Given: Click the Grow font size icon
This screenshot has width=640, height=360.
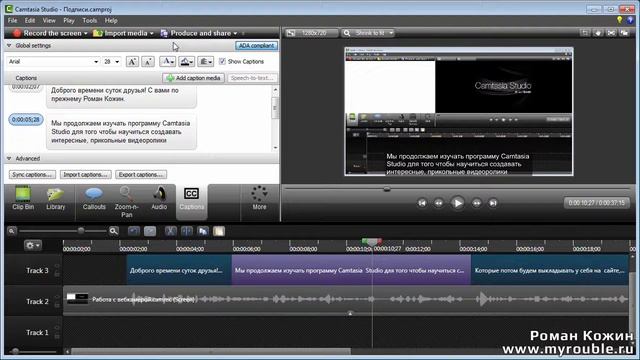Looking at the screenshot, I should (x=132, y=62).
